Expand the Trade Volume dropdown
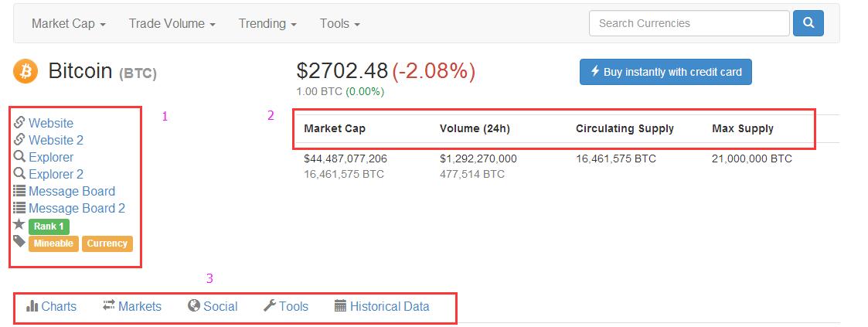This screenshot has height=327, width=868. (x=172, y=24)
